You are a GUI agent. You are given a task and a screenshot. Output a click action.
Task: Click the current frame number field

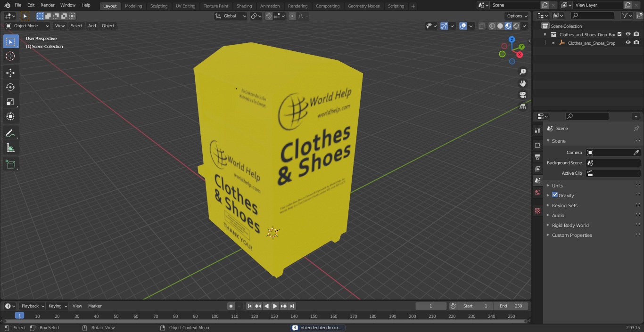click(430, 306)
